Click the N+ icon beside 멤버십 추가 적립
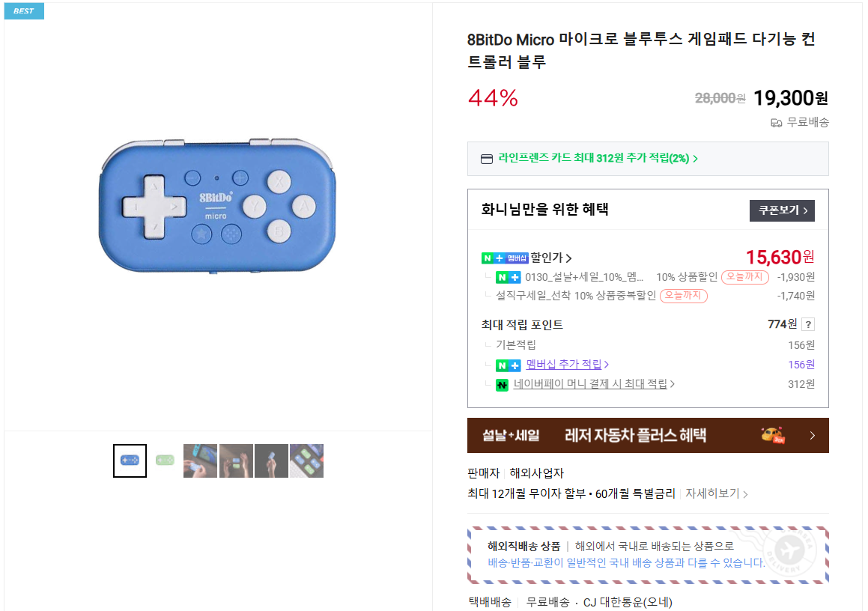 pos(508,365)
